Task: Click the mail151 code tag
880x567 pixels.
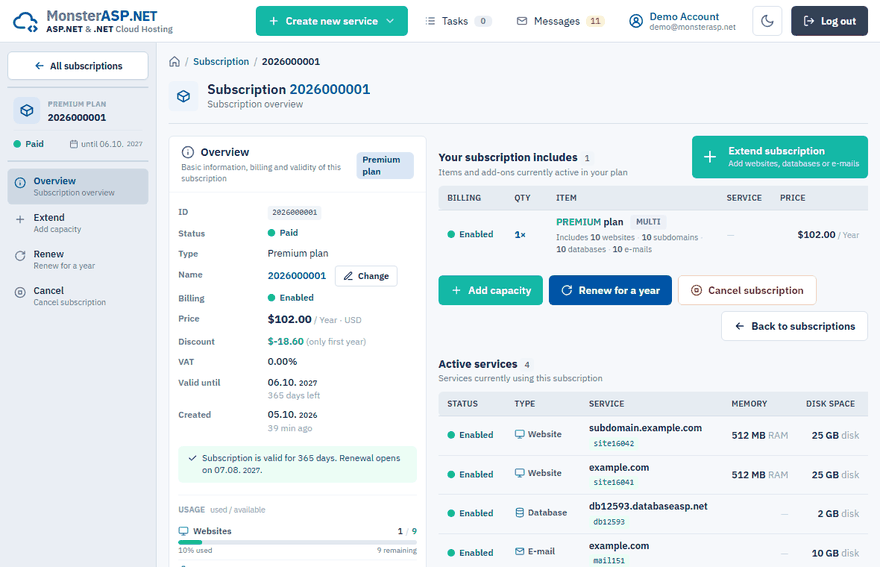Action: 609,560
